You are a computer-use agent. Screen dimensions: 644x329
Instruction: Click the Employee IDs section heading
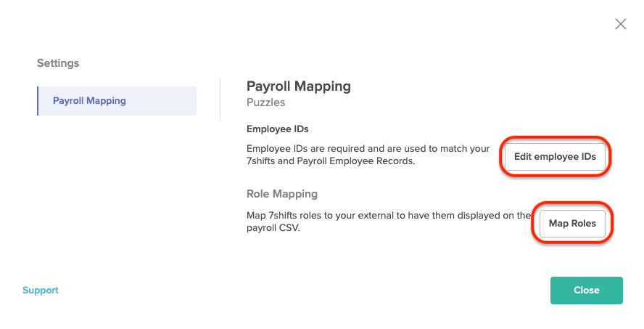(277, 129)
